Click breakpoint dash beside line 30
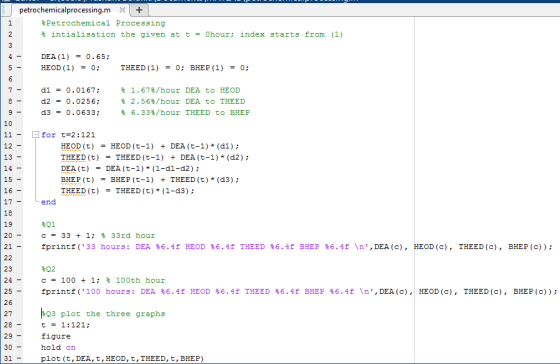 point(19,347)
